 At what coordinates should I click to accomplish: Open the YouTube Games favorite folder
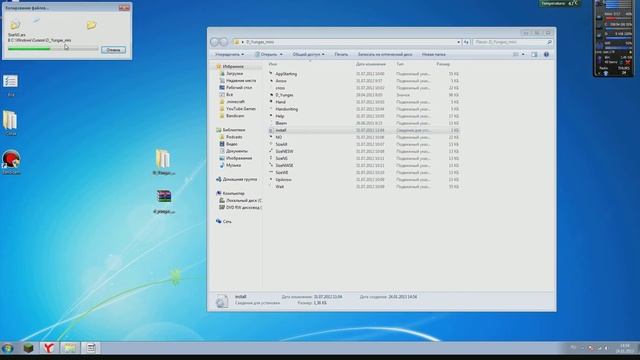[241, 109]
